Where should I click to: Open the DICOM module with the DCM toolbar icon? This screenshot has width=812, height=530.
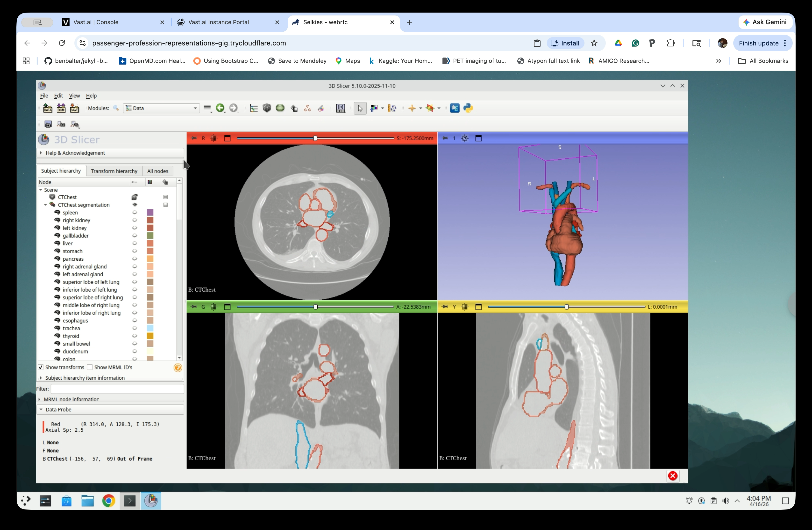pyautogui.click(x=61, y=108)
